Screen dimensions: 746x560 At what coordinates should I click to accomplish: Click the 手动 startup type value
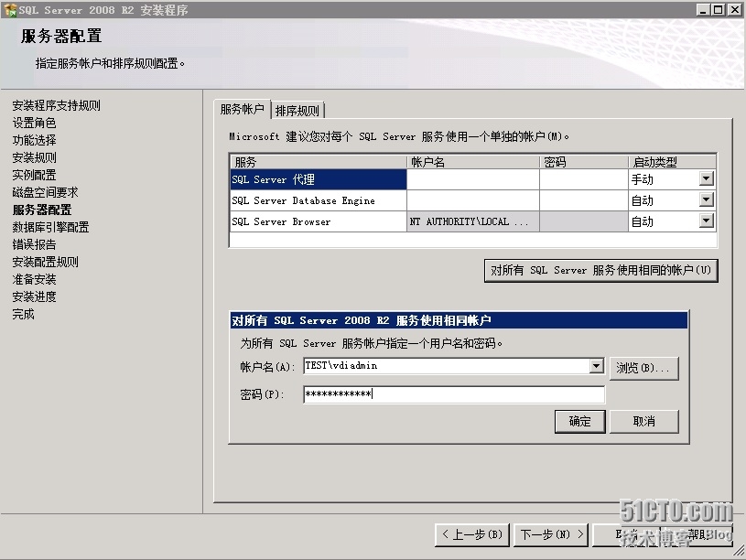click(643, 179)
